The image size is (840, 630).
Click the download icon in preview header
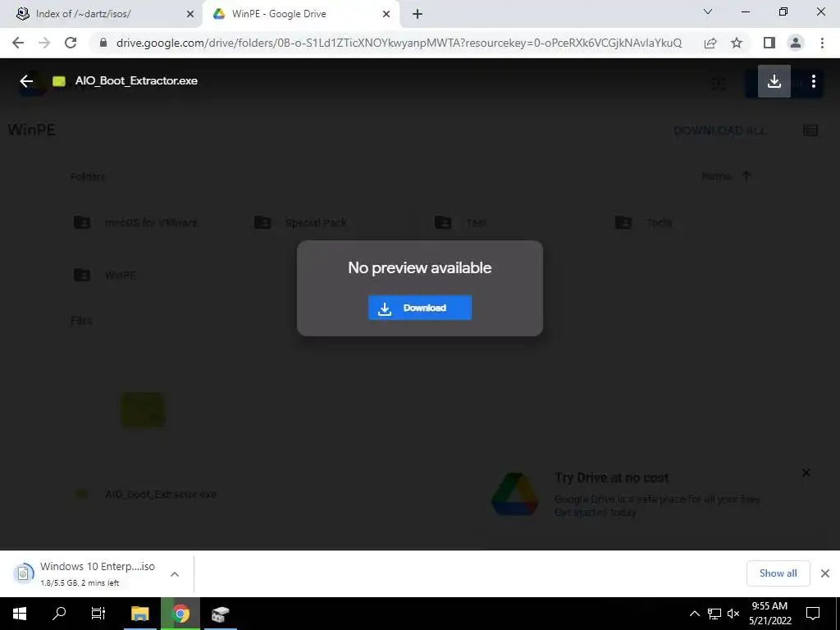[774, 81]
